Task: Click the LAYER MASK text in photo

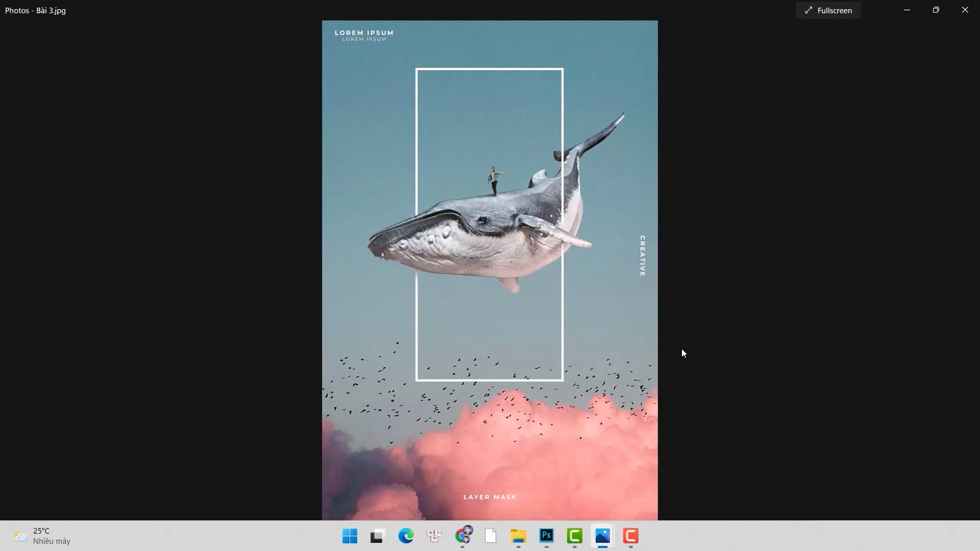Action: tap(490, 497)
